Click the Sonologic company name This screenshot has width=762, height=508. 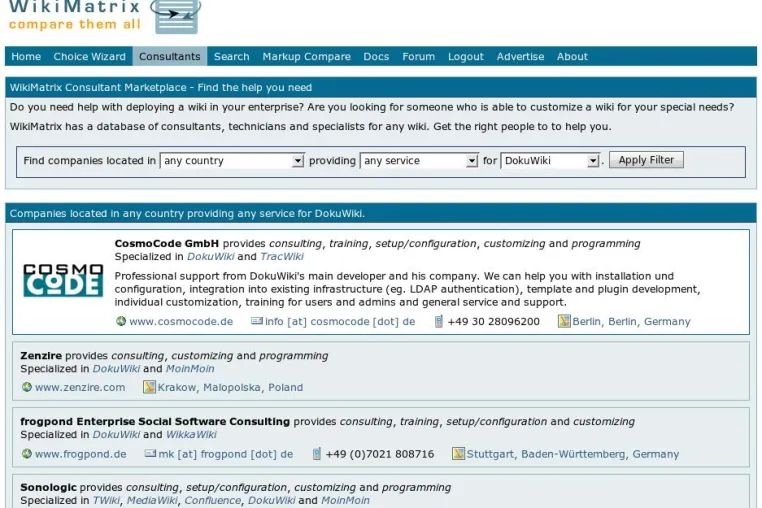coord(49,487)
